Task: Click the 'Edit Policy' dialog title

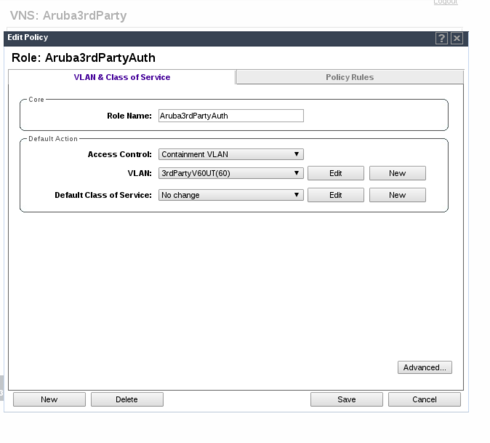Action: [28, 37]
